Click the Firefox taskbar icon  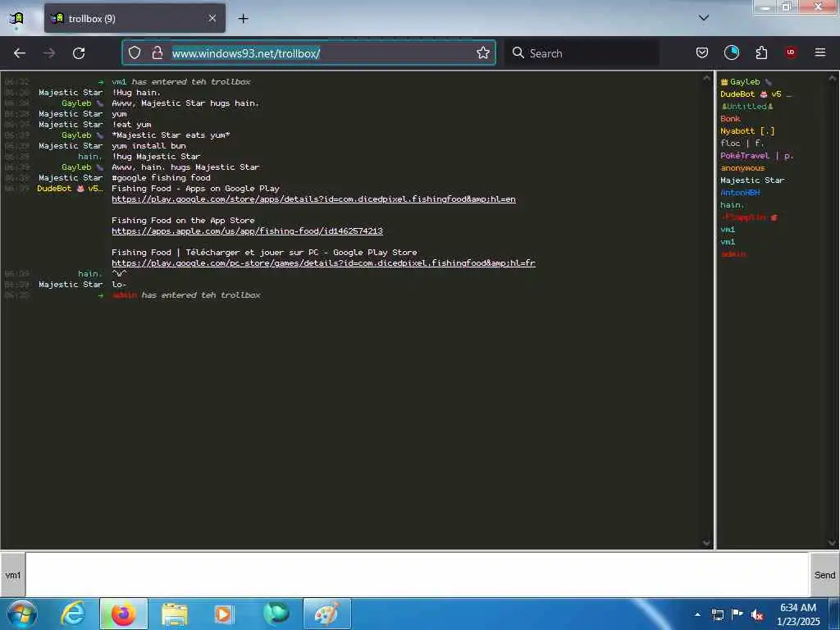click(123, 614)
